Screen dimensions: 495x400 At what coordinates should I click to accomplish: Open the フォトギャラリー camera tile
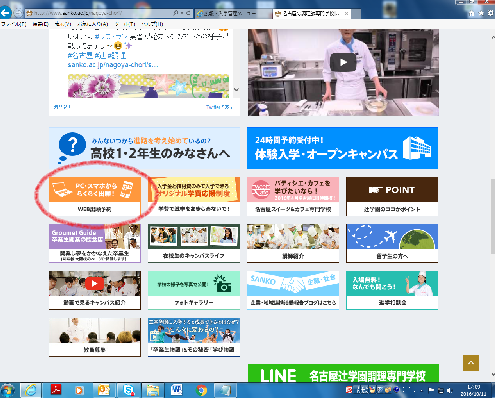tap(194, 290)
